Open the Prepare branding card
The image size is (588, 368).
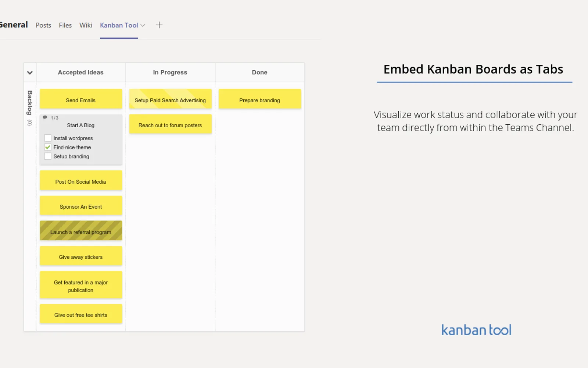(260, 99)
